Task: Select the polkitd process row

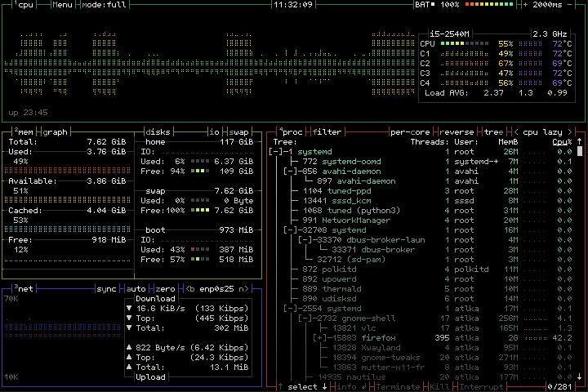Action: pos(421,269)
